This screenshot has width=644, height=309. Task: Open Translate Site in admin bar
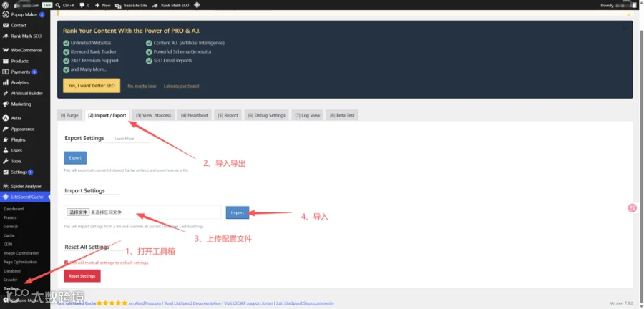tap(131, 5)
